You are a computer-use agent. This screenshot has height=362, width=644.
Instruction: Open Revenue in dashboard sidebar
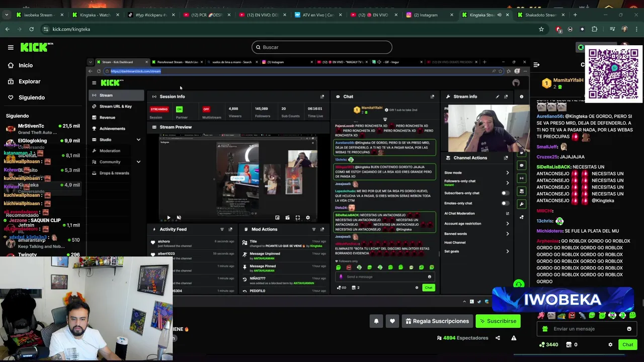coord(107,117)
